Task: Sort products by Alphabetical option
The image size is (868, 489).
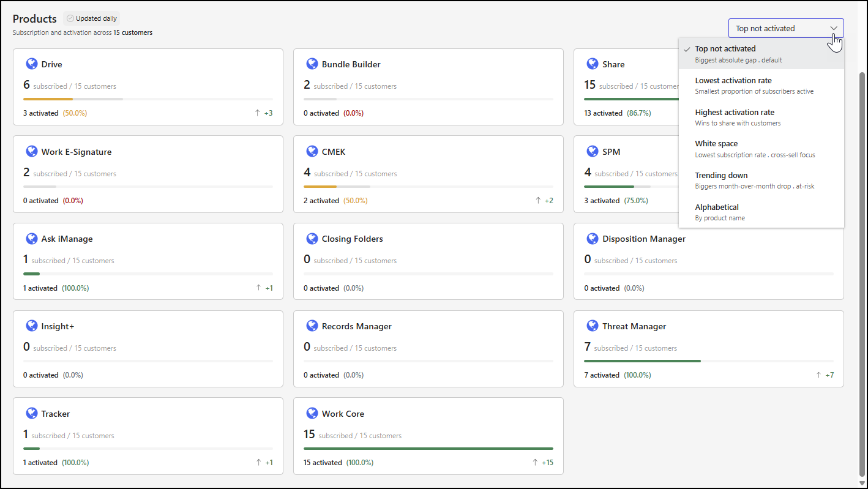Action: point(761,212)
